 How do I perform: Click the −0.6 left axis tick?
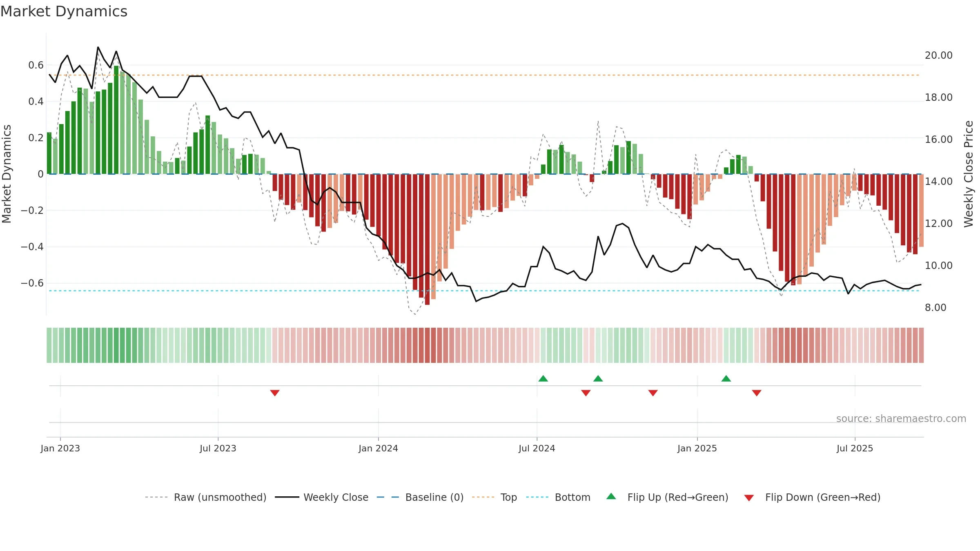[32, 283]
